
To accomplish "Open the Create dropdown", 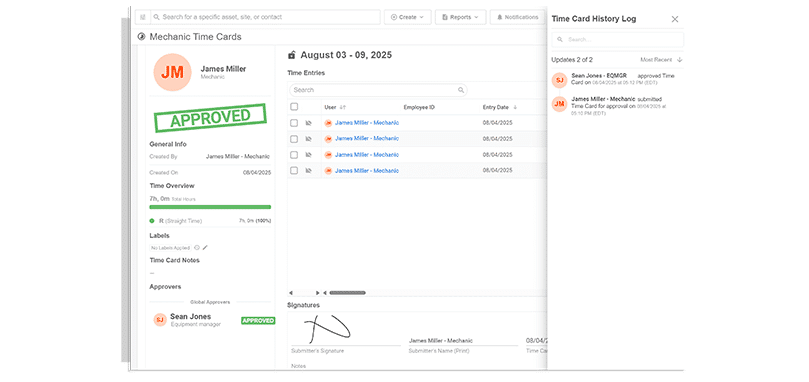I will (x=408, y=17).
